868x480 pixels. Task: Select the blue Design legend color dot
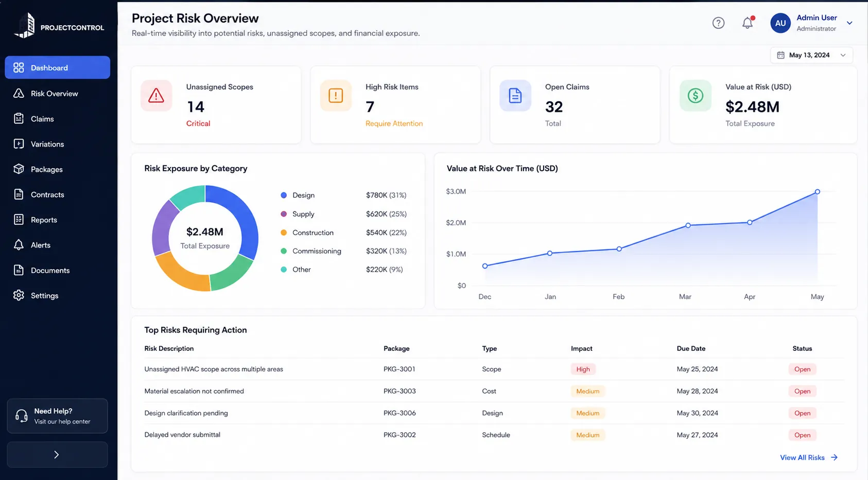284,195
